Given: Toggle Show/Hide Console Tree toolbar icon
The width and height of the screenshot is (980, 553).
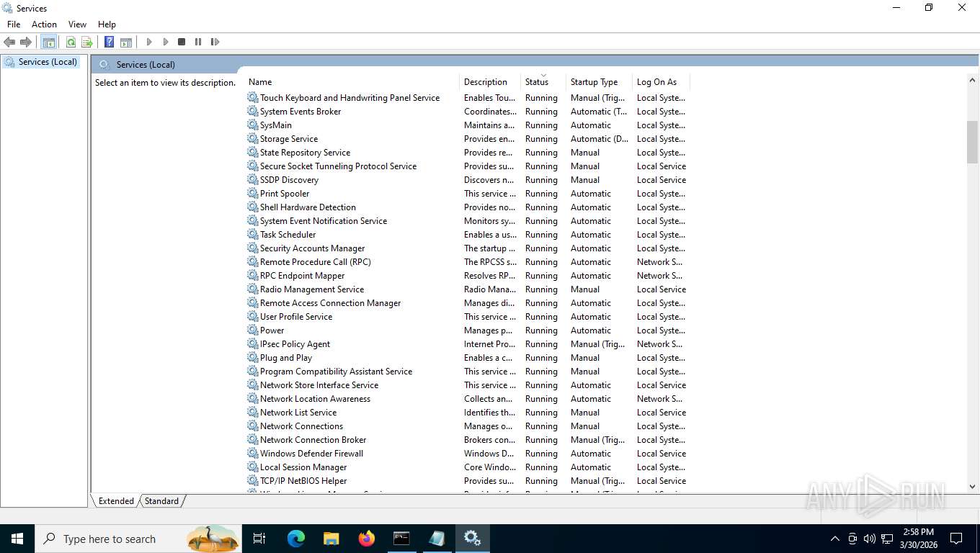Looking at the screenshot, I should [48, 42].
